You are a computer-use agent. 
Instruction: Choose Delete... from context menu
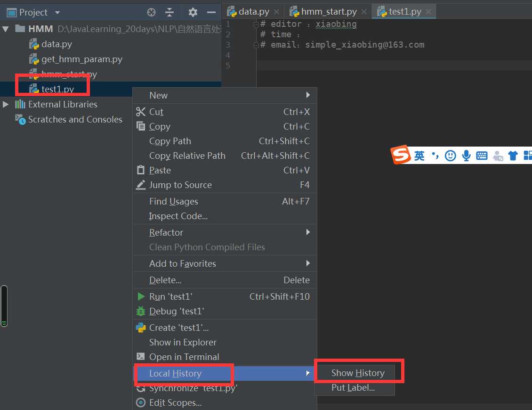pos(225,280)
